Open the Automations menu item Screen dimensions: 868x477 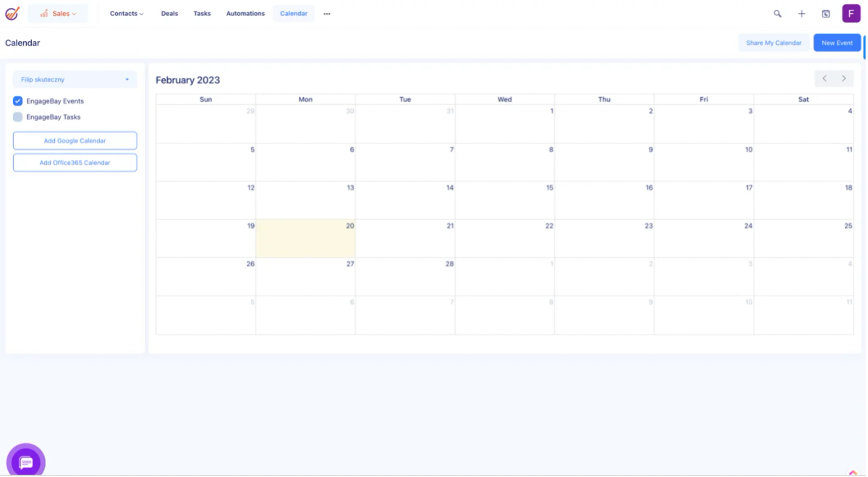[245, 14]
